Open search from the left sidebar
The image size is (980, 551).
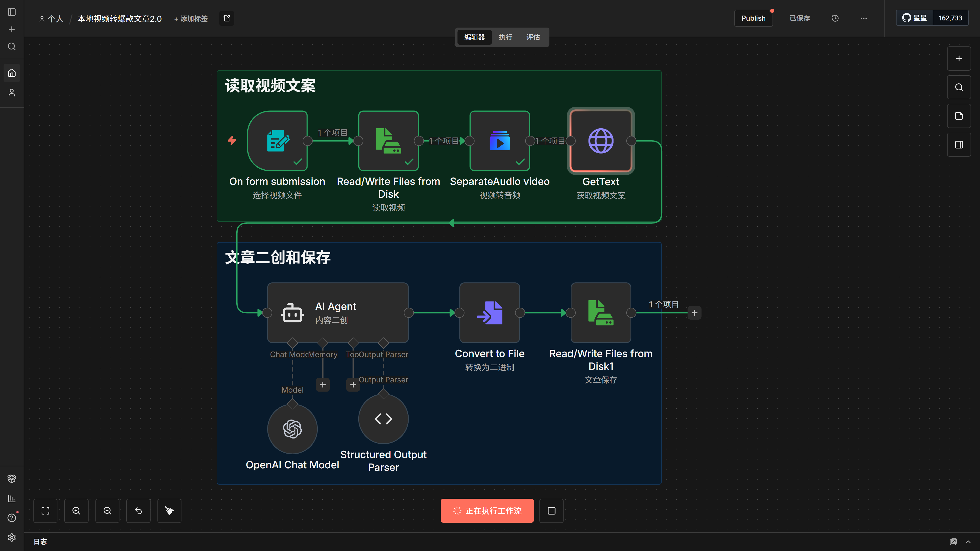coord(11,46)
